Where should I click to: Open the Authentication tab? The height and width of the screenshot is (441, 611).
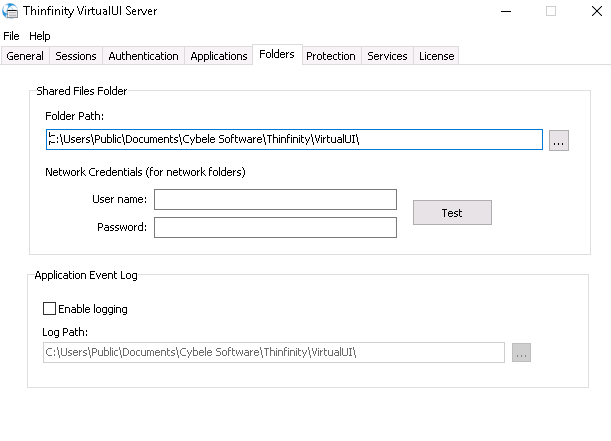[143, 56]
